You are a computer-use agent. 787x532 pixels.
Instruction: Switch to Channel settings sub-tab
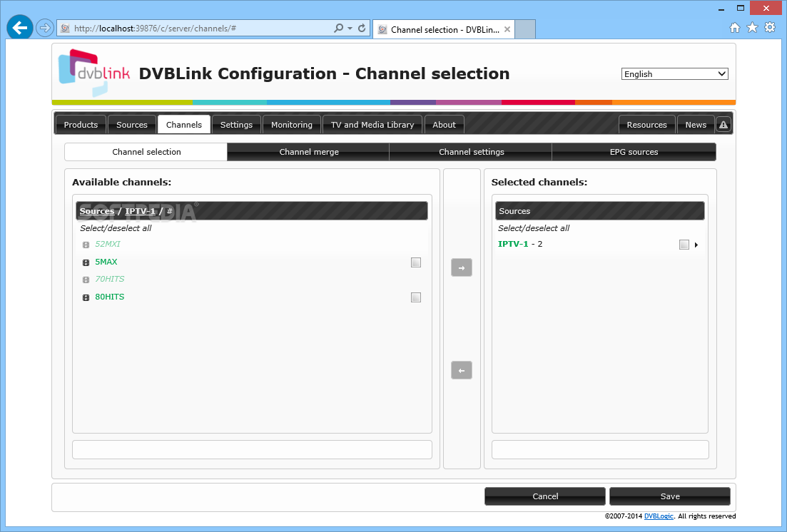tap(472, 152)
